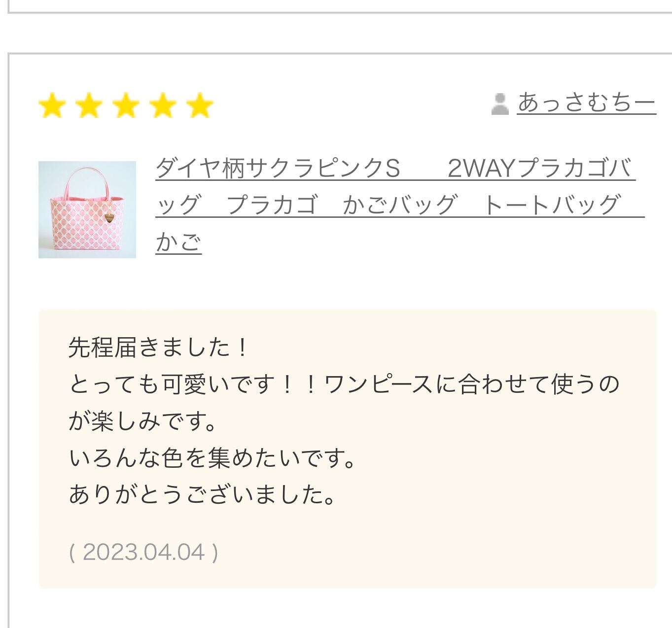This screenshot has width=672, height=628.
Task: Click the いろんな色を集めたいです。 line
Action: pos(213,458)
